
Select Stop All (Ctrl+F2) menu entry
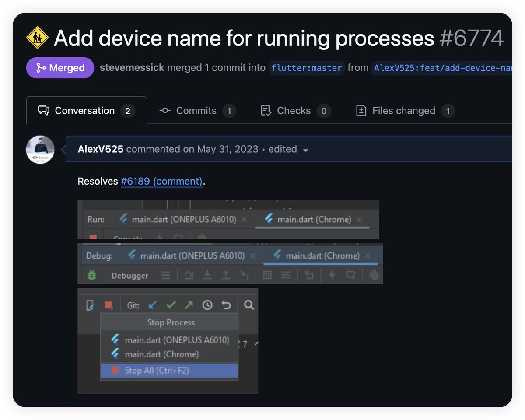click(169, 371)
